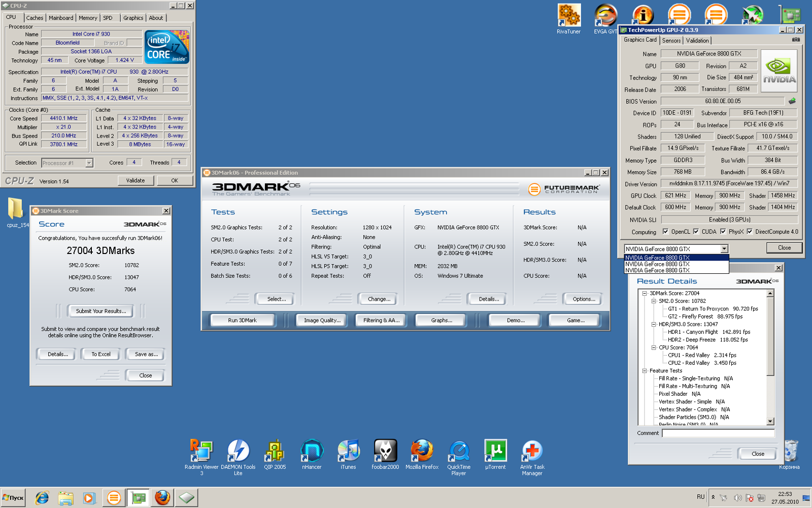Viewport: 812px width, 508px height.
Task: Open Windows Explorer from the taskbar
Action: point(65,498)
